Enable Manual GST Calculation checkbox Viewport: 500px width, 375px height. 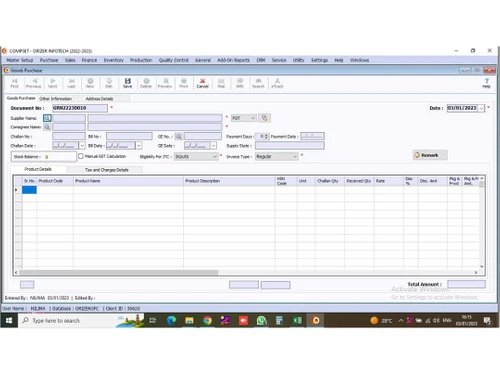(81, 156)
